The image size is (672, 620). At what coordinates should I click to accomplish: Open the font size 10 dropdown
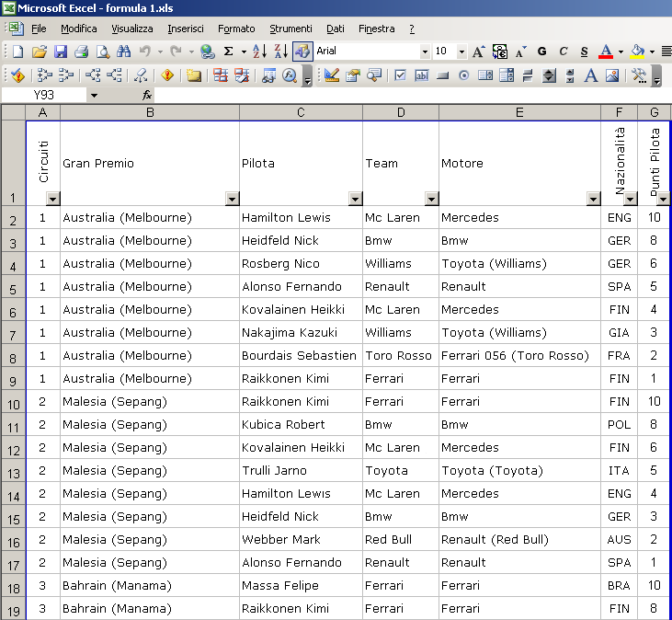[461, 52]
